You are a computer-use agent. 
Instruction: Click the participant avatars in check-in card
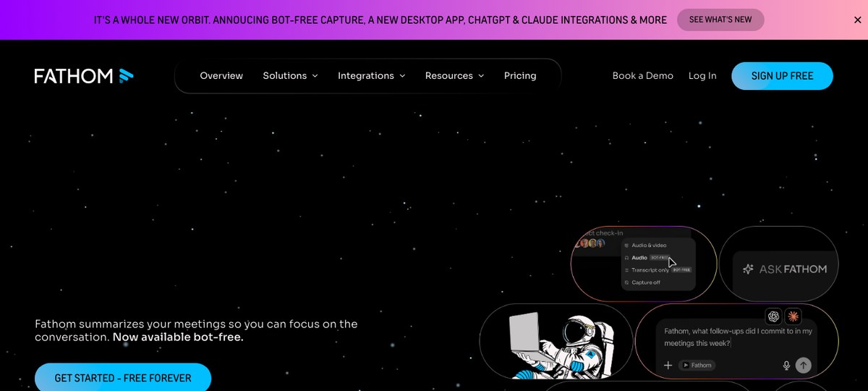click(592, 244)
